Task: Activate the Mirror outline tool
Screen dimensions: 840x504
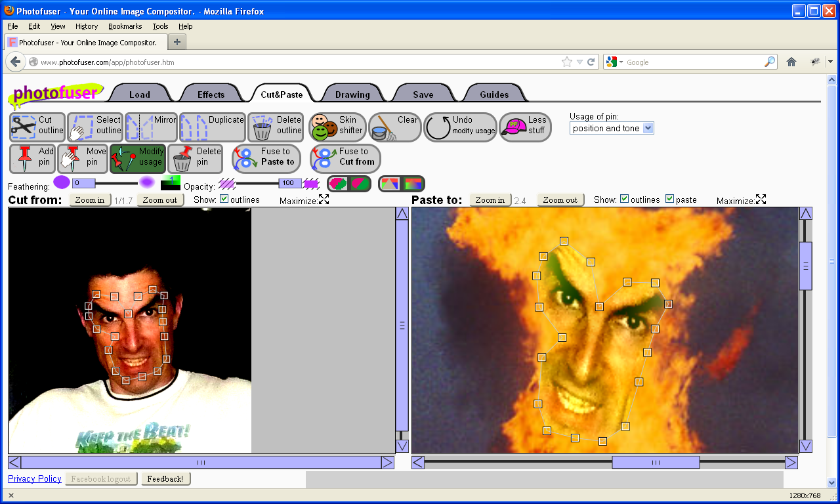Action: pos(151,127)
